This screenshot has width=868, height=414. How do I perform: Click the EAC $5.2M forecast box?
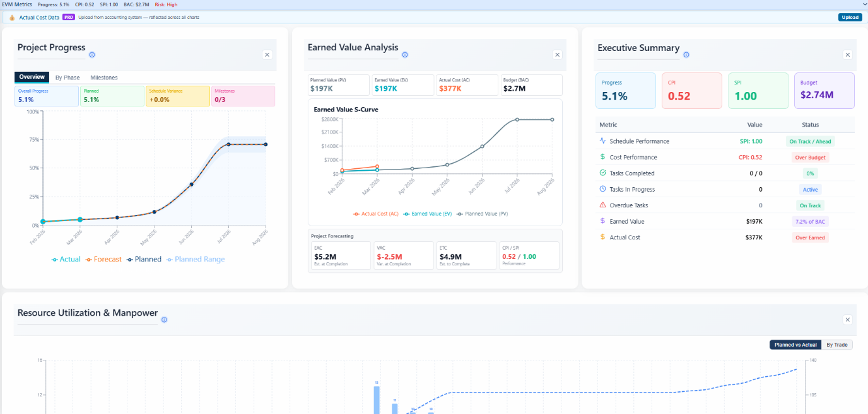click(x=341, y=255)
